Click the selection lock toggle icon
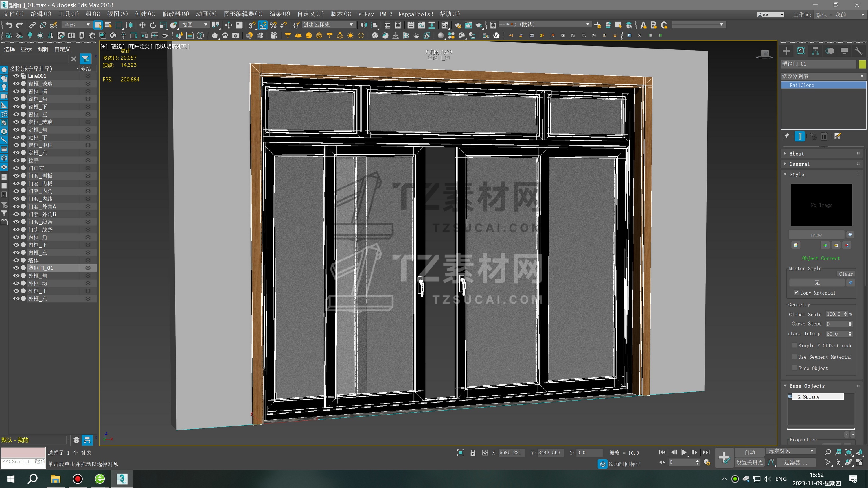Image resolution: width=868 pixels, height=488 pixels. pos(473,453)
